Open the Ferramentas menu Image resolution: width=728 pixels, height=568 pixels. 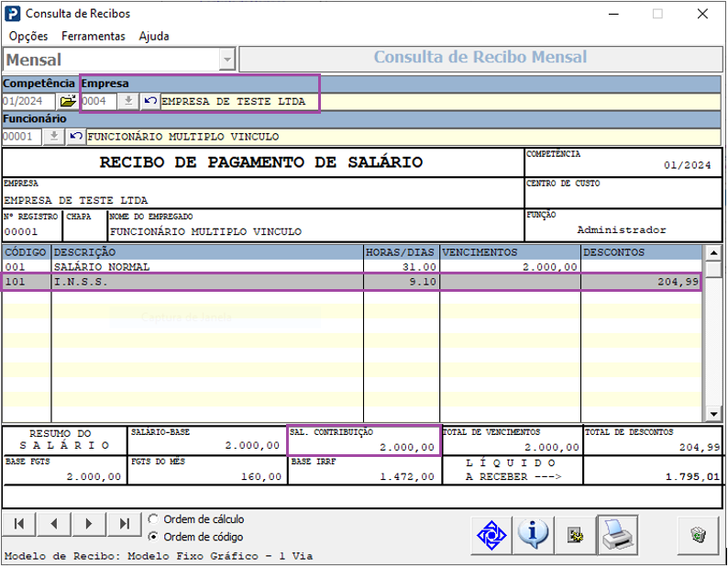[94, 37]
